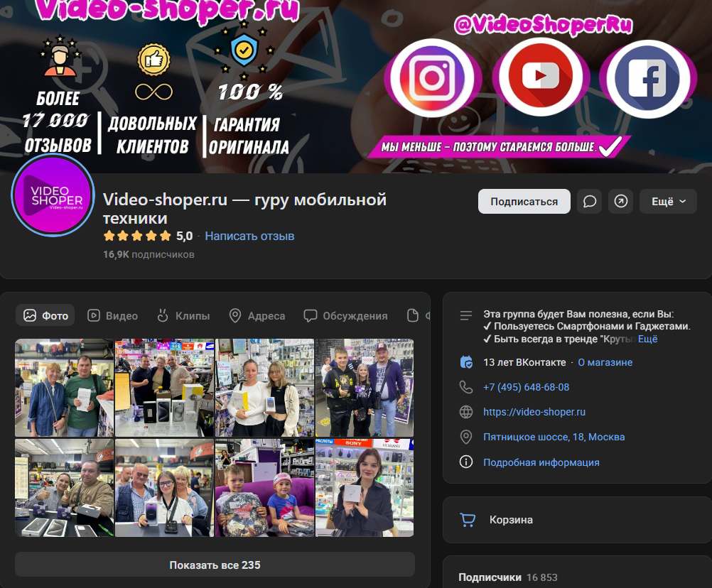Image resolution: width=712 pixels, height=588 pixels.
Task: Click the group title Video-shoper.ru
Action: click(x=244, y=209)
